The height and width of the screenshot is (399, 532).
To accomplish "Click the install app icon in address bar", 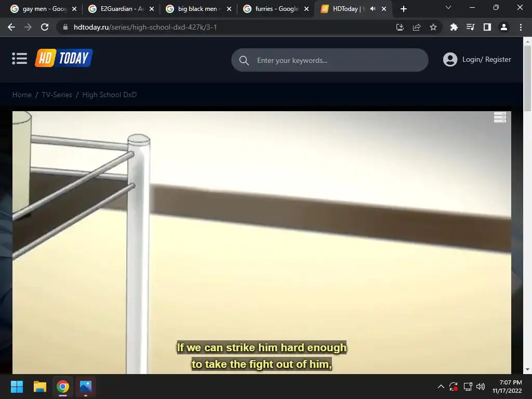I will coord(400,27).
